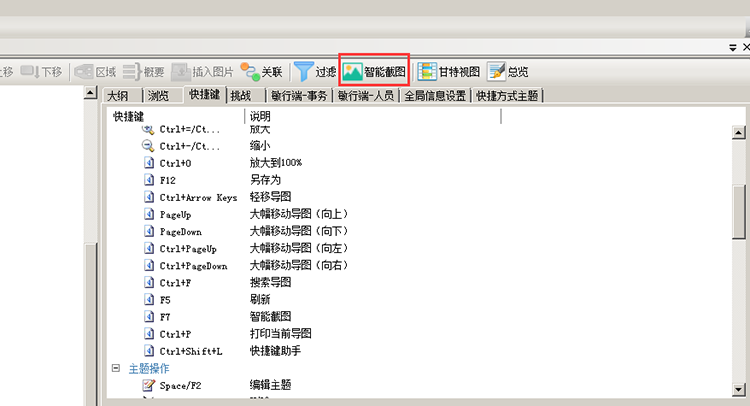The height and width of the screenshot is (406, 750).
Task: Click the 关联 relationship tool
Action: (261, 72)
